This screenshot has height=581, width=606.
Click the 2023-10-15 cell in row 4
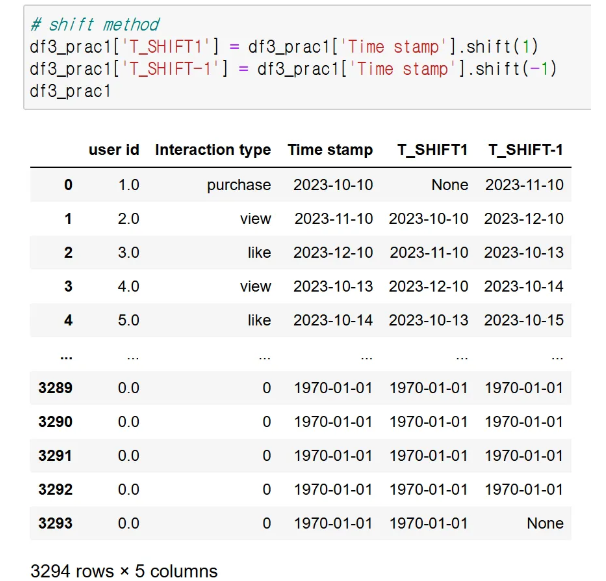(x=524, y=320)
